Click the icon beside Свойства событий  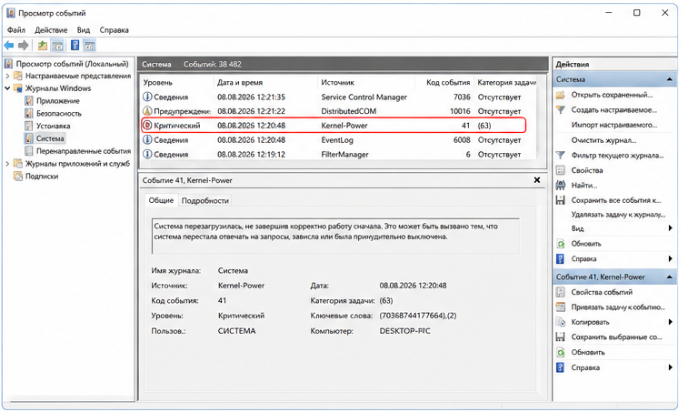point(561,292)
